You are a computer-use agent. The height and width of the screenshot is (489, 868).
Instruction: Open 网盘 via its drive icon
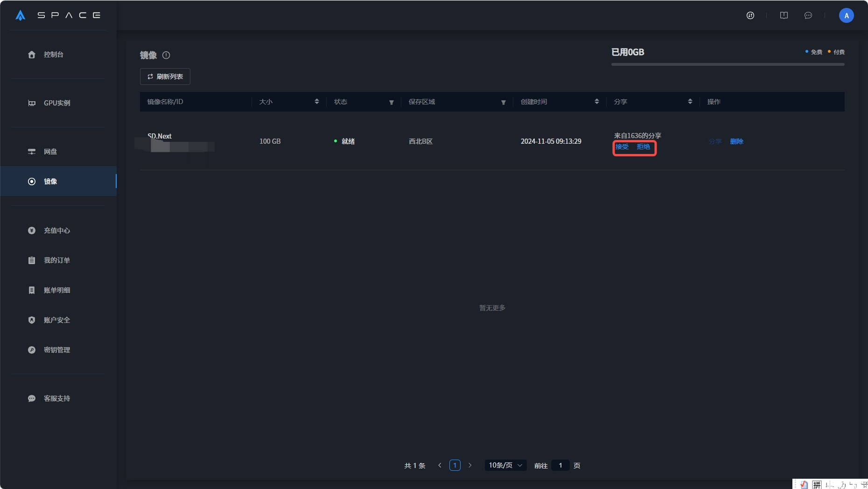(x=32, y=152)
